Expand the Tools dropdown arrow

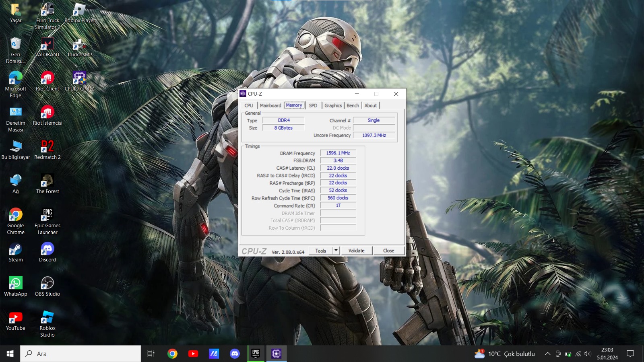(336, 251)
